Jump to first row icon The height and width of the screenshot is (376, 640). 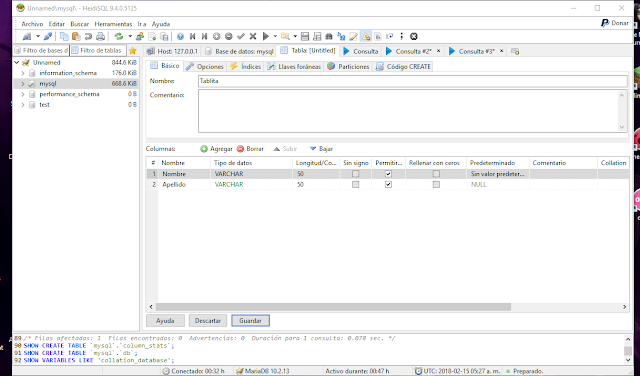coord(193,36)
